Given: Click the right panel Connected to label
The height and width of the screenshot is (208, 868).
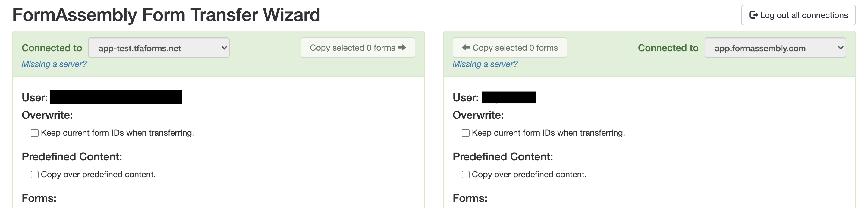Looking at the screenshot, I should 668,48.
